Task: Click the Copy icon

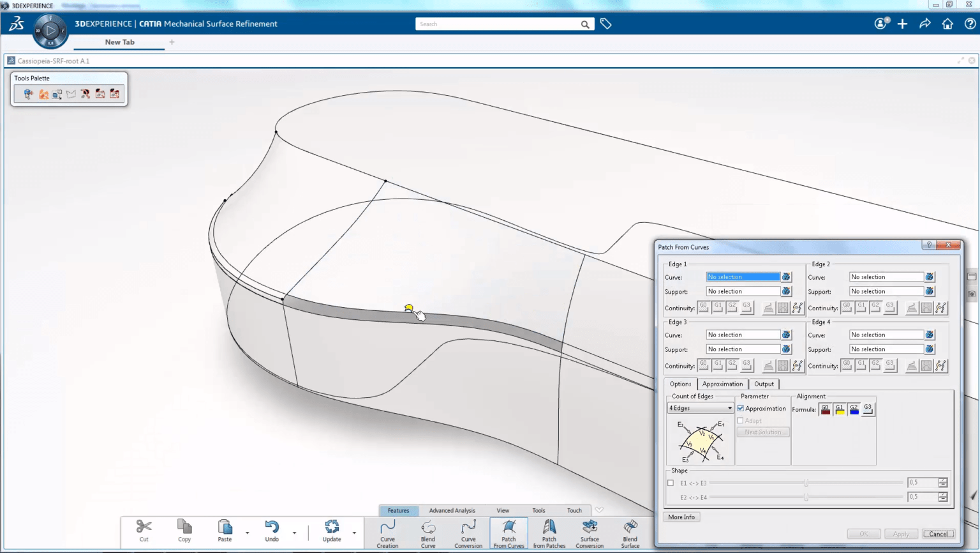Action: [x=184, y=527]
